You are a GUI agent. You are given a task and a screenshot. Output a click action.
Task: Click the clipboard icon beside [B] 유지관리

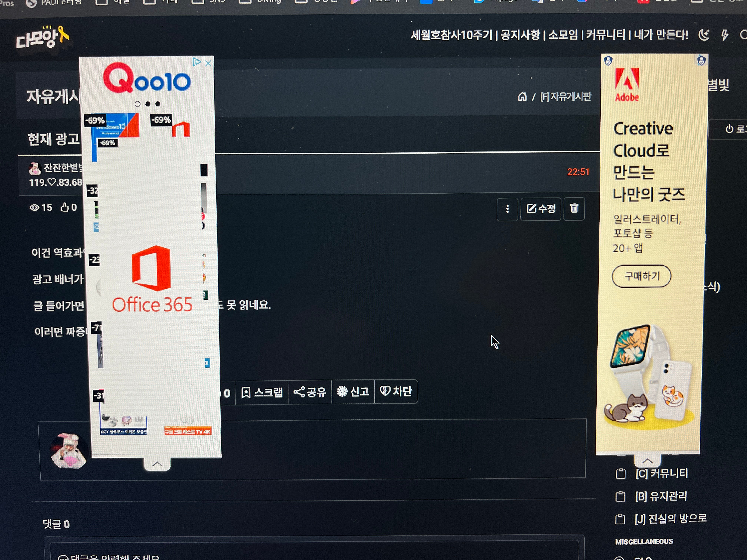tap(620, 496)
